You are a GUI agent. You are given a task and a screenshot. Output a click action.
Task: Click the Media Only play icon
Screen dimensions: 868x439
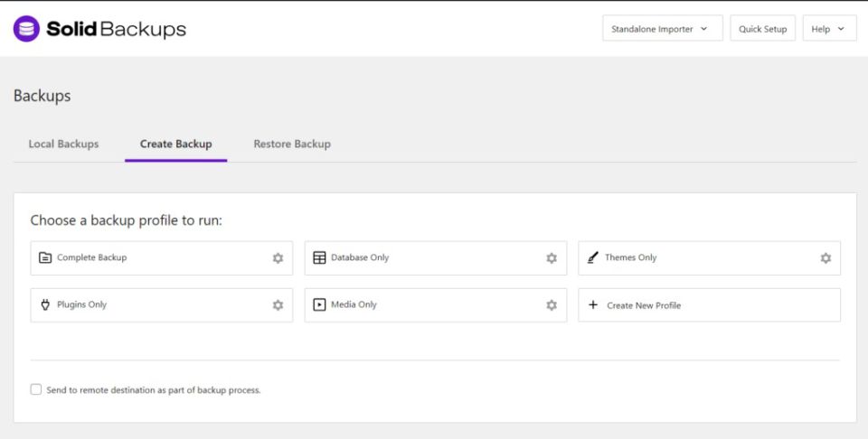point(319,305)
